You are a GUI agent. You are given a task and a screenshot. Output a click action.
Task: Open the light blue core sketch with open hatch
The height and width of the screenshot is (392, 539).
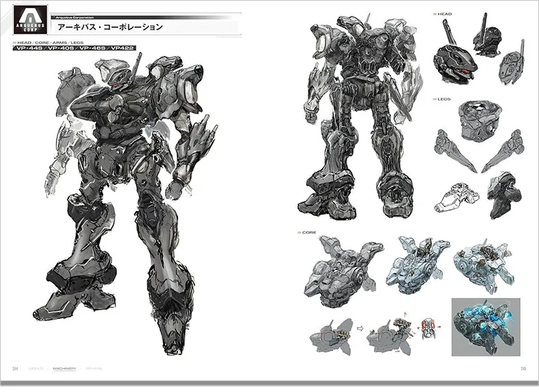click(484, 266)
